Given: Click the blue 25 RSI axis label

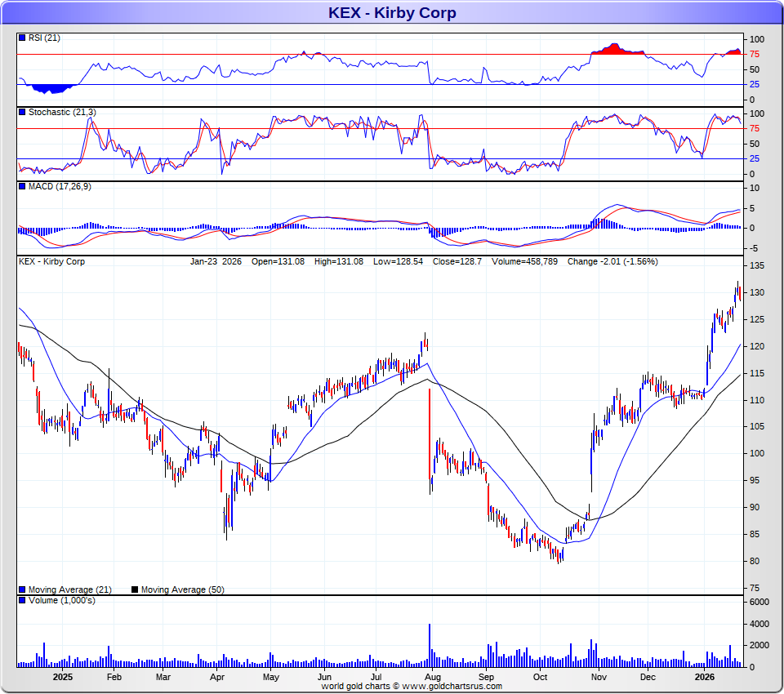Looking at the screenshot, I should point(755,84).
